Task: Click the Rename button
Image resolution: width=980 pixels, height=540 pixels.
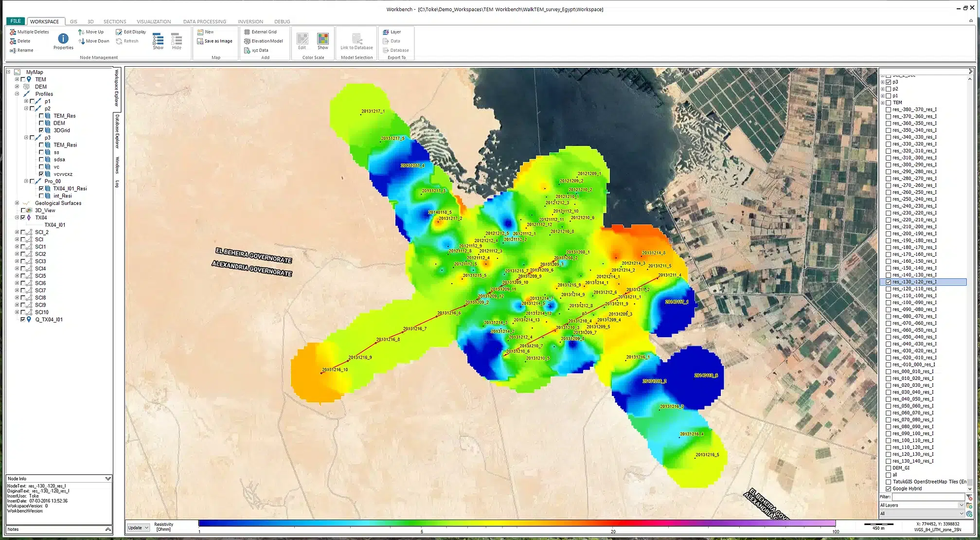Action: click(21, 51)
